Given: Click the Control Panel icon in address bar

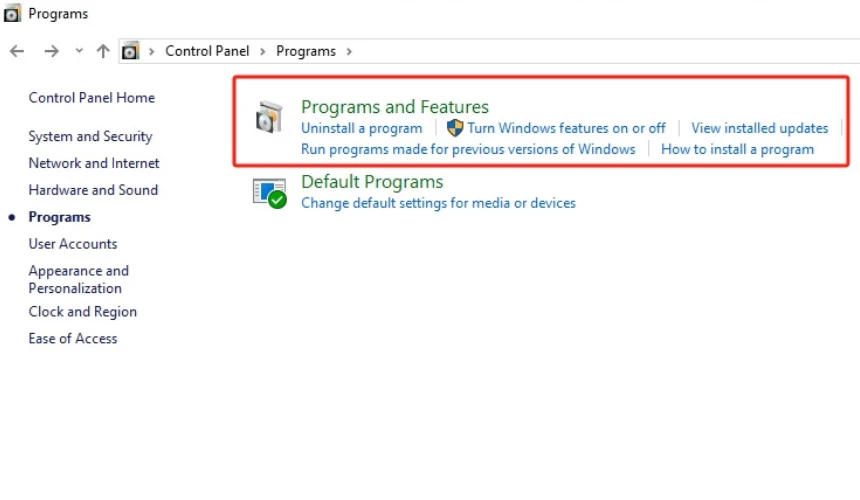Looking at the screenshot, I should [x=130, y=51].
